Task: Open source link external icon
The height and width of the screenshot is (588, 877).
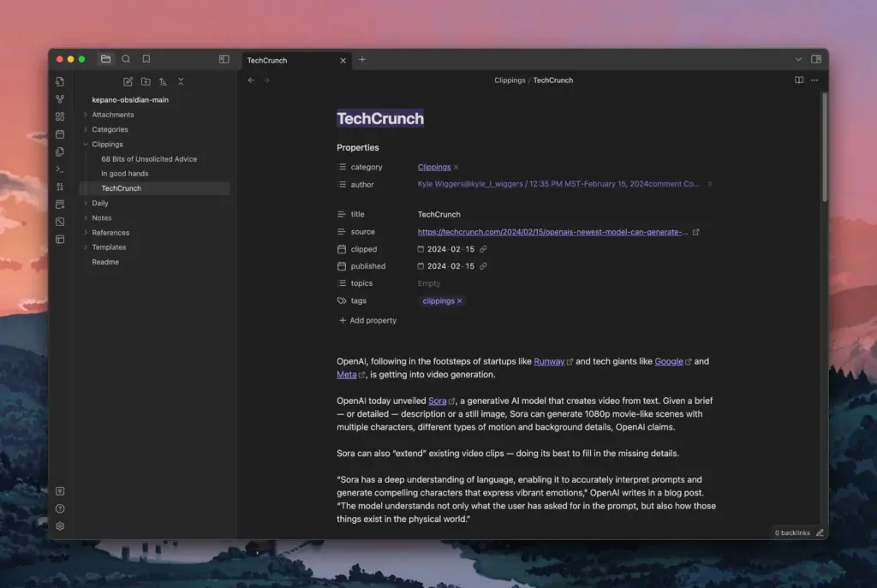Action: click(695, 232)
